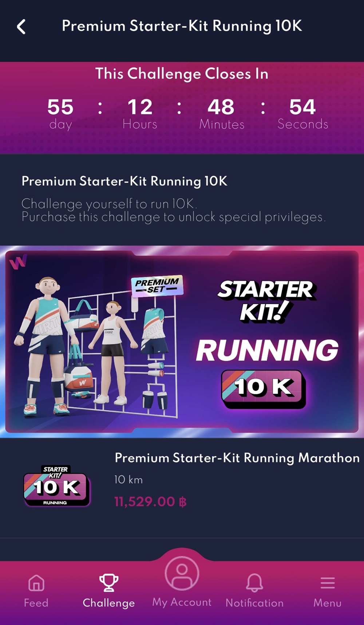Viewport: 364px width, 625px height.
Task: Open the Starter Kit Running 10K banner
Action: (x=182, y=341)
